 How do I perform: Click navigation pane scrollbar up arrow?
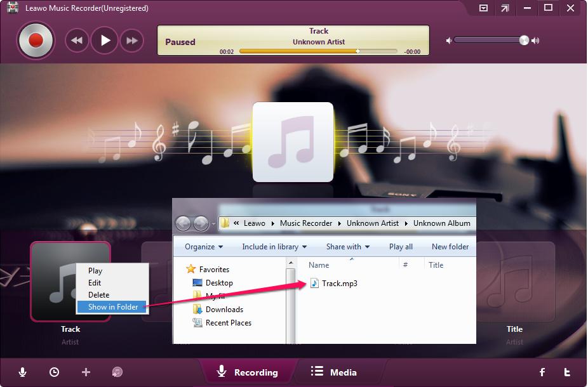[291, 263]
